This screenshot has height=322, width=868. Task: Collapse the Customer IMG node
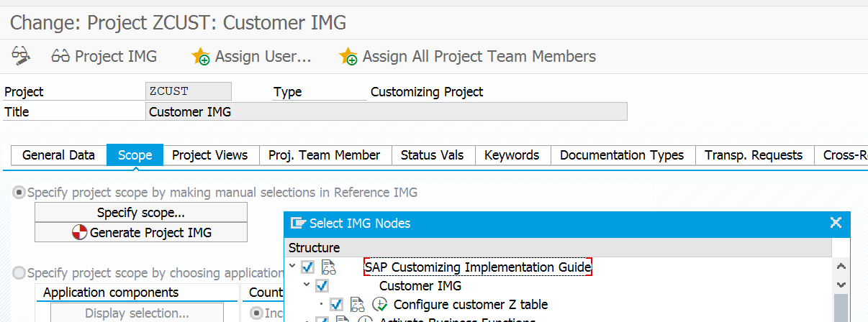[307, 285]
